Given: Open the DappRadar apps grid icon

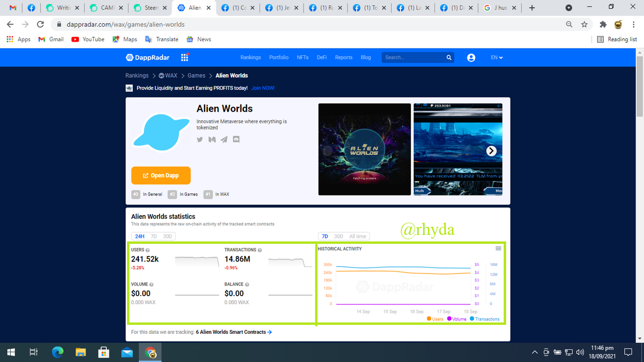Looking at the screenshot, I should (x=185, y=57).
